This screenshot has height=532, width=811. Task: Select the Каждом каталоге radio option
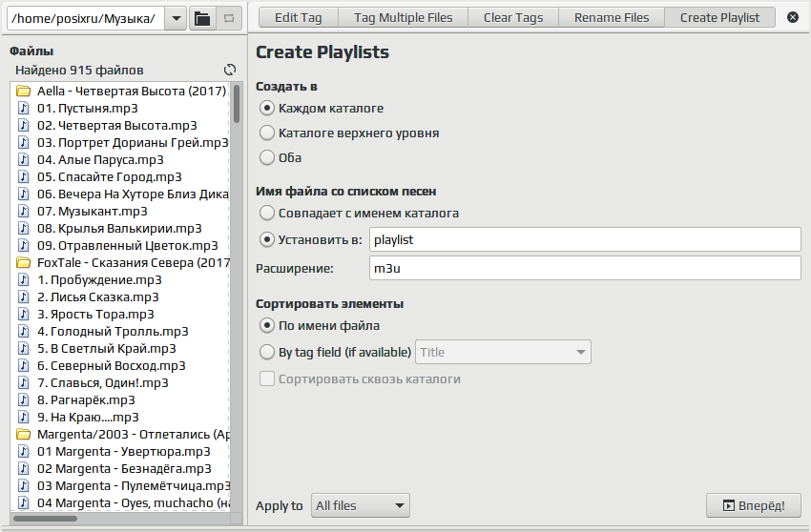click(x=267, y=108)
